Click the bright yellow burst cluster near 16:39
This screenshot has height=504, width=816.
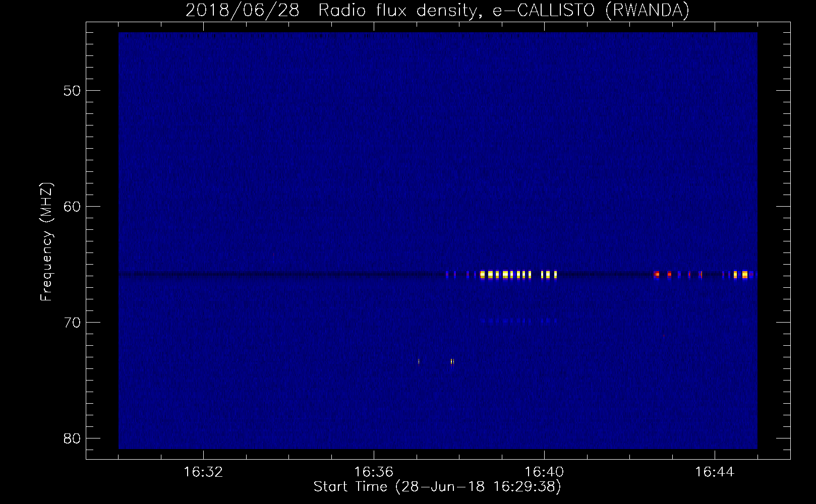point(518,275)
